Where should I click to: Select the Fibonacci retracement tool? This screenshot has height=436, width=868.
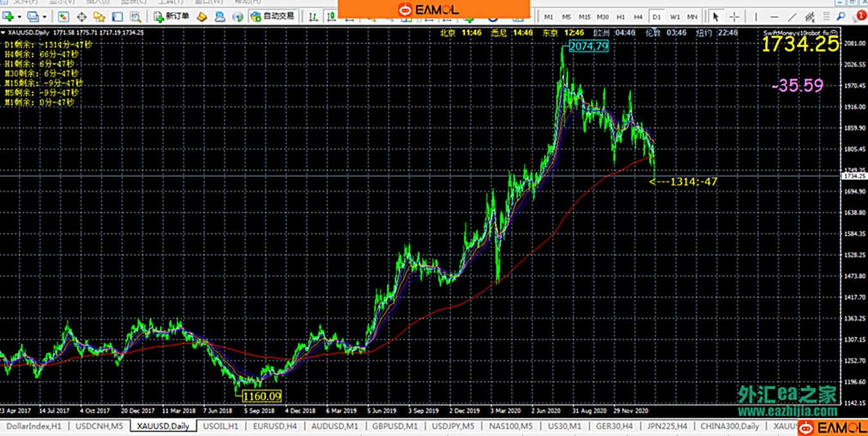828,17
